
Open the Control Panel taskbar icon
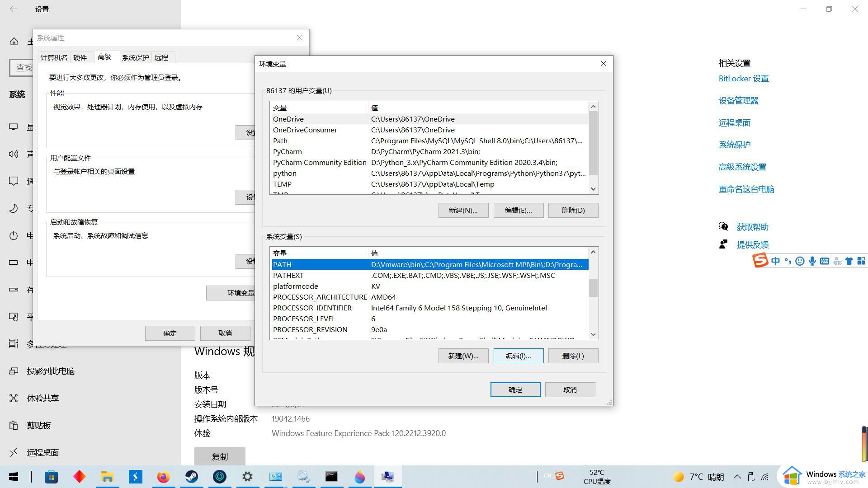pyautogui.click(x=275, y=477)
